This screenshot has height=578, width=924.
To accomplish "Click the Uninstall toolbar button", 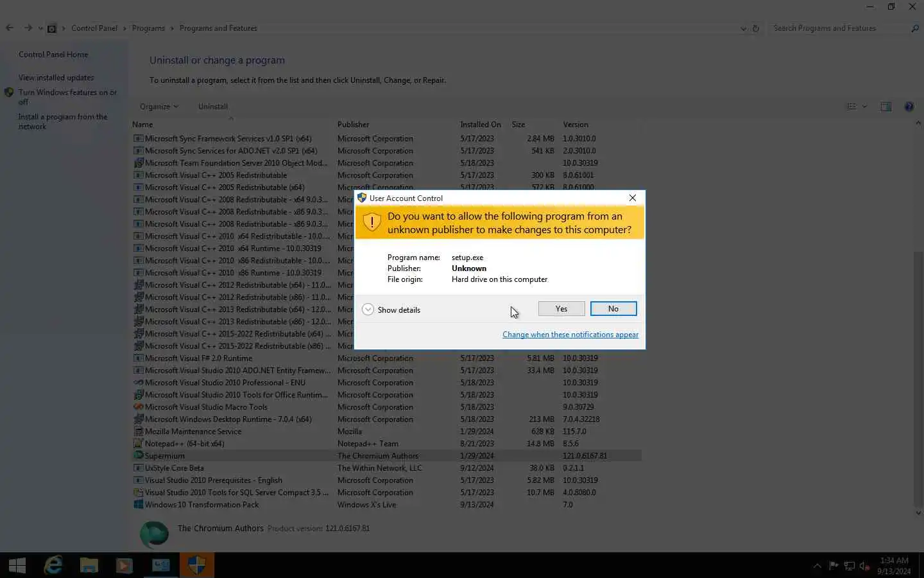I will 213,107.
